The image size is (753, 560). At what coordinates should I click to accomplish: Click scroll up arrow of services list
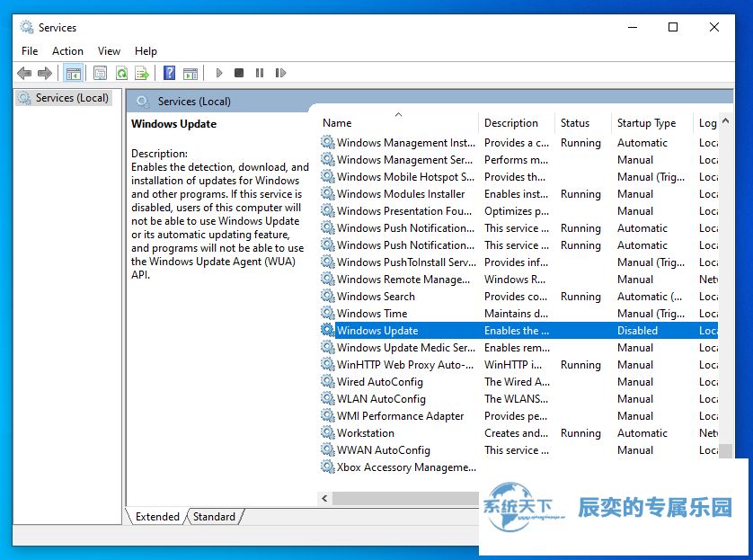point(726,120)
